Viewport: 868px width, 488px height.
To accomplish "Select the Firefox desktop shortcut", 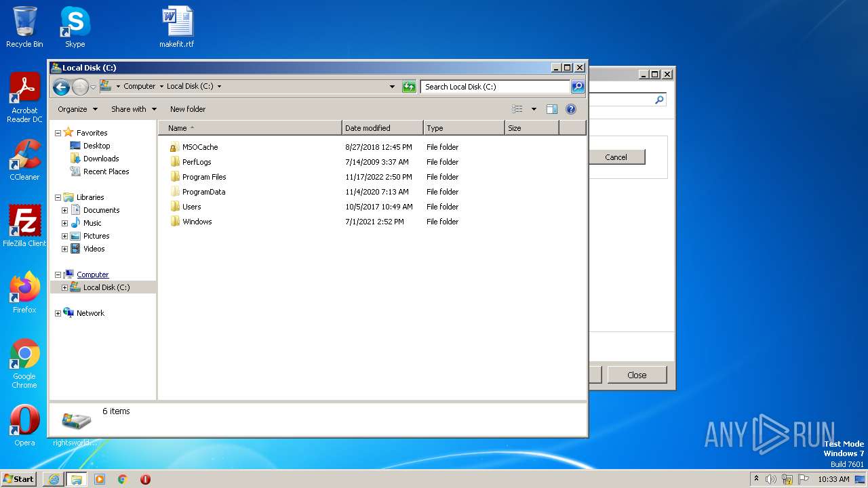I will pos(24,293).
